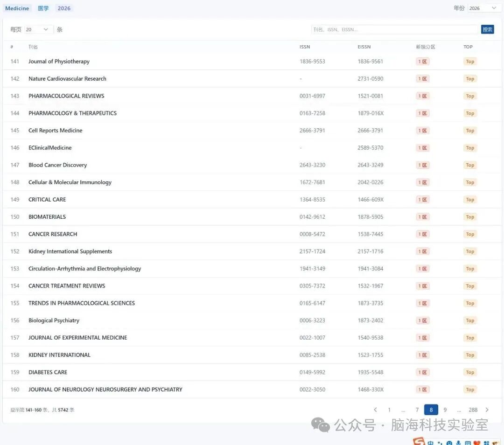Open Nature Cardiovascular Research entry
504x445 pixels.
[67, 79]
